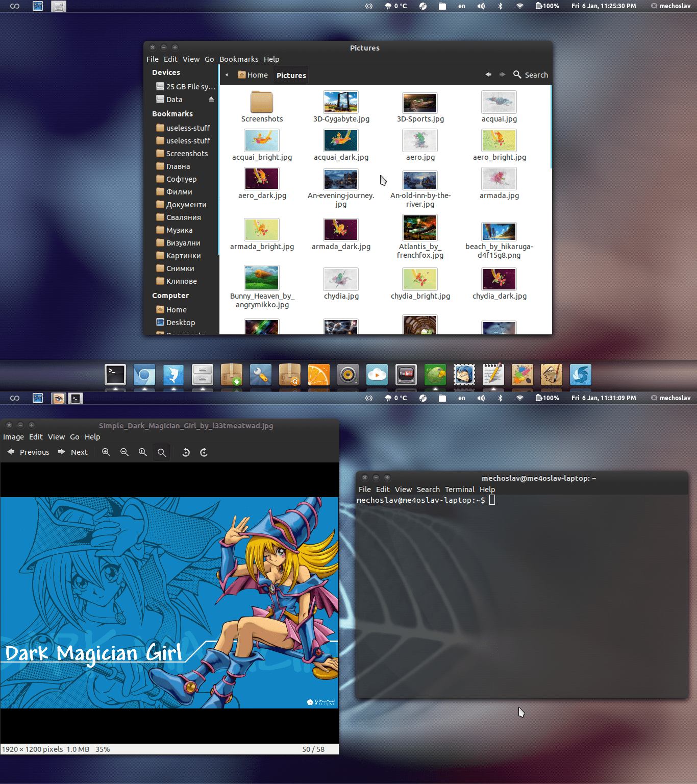The image size is (697, 784).
Task: Open the top clock Fri 6 Jan, 11:25:30 PM
Action: click(x=604, y=6)
